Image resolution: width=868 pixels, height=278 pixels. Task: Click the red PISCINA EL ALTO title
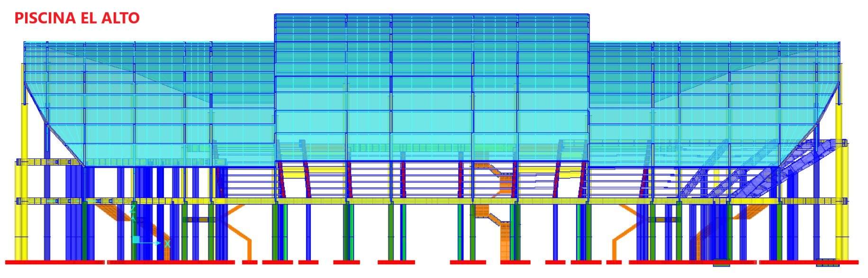click(77, 18)
